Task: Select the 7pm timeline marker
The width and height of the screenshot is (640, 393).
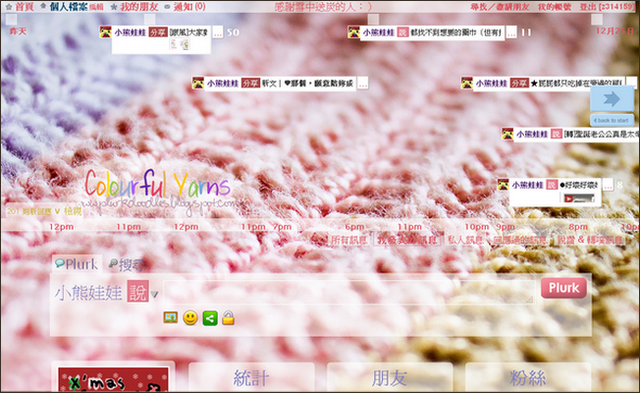Action: coord(282,227)
